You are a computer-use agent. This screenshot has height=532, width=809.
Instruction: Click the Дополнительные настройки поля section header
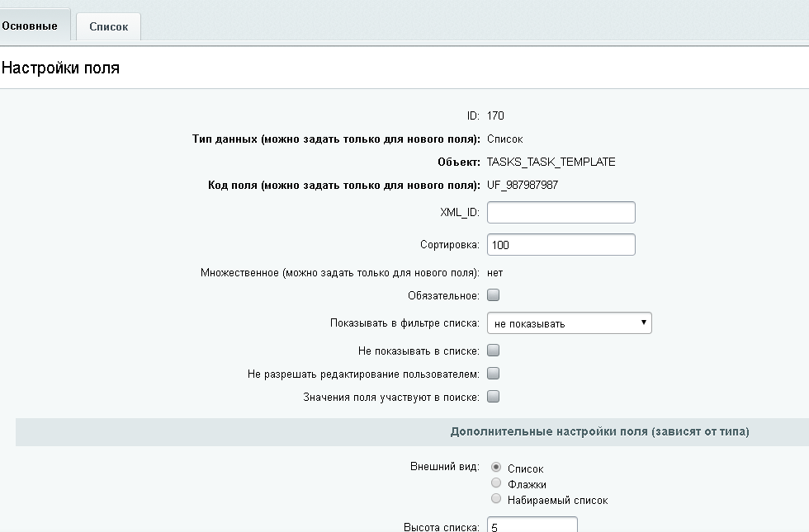(599, 431)
